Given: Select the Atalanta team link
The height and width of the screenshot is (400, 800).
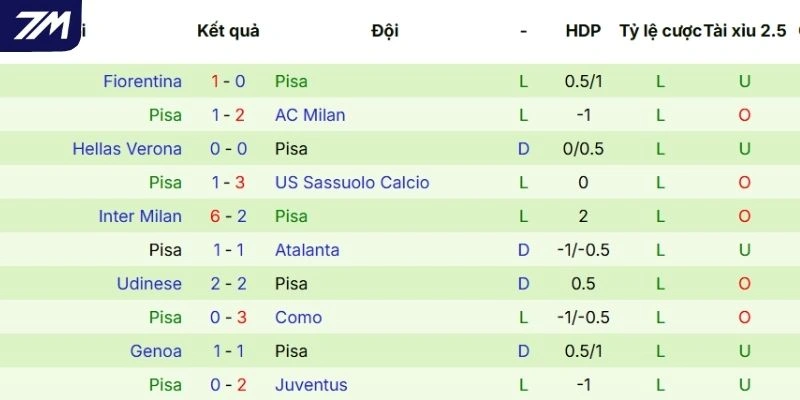Looking at the screenshot, I should [x=307, y=250].
